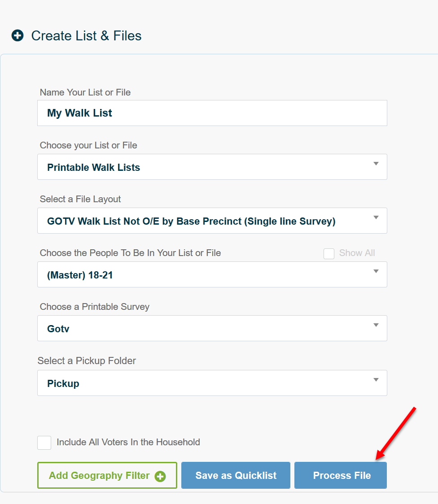Enable the Show All checkbox
438x504 pixels.
(329, 253)
